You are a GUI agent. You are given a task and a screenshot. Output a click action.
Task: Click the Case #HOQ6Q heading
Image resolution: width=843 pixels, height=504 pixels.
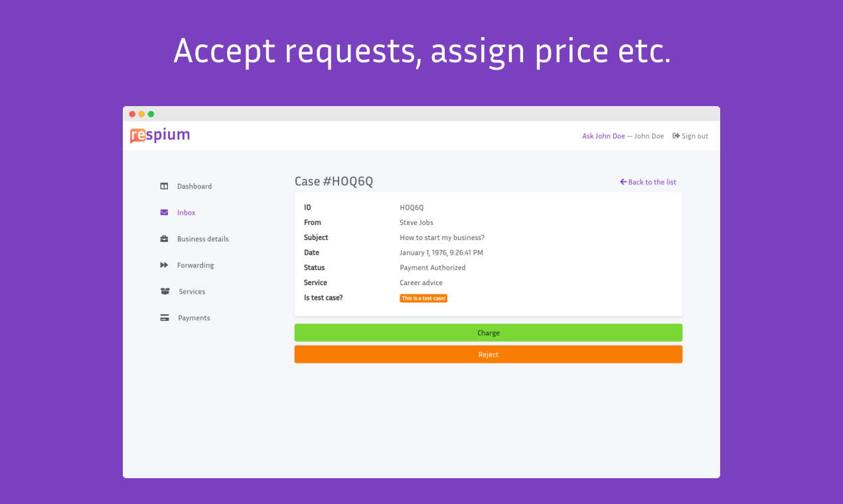point(335,180)
